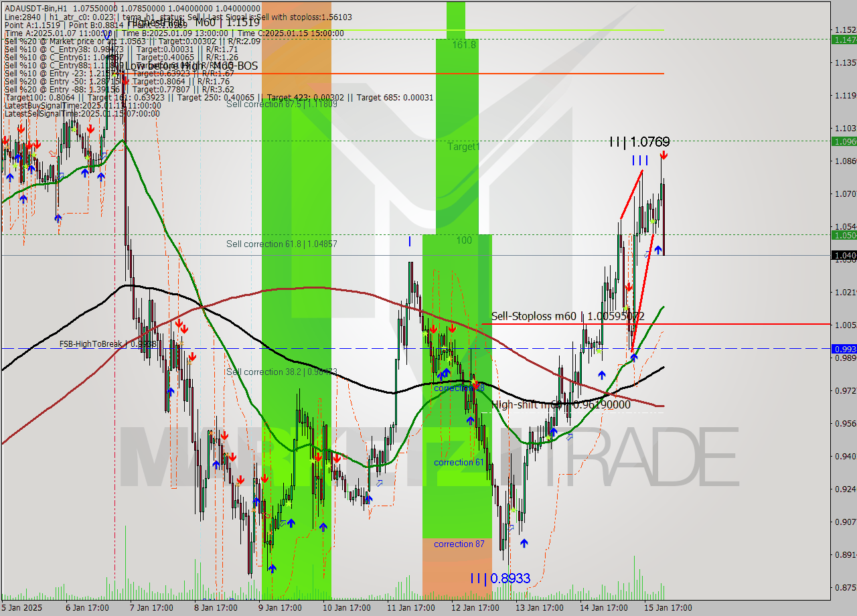Select the 'Sell %10 @ C_Entry61' line
The width and height of the screenshot is (857, 616).
click(121, 57)
